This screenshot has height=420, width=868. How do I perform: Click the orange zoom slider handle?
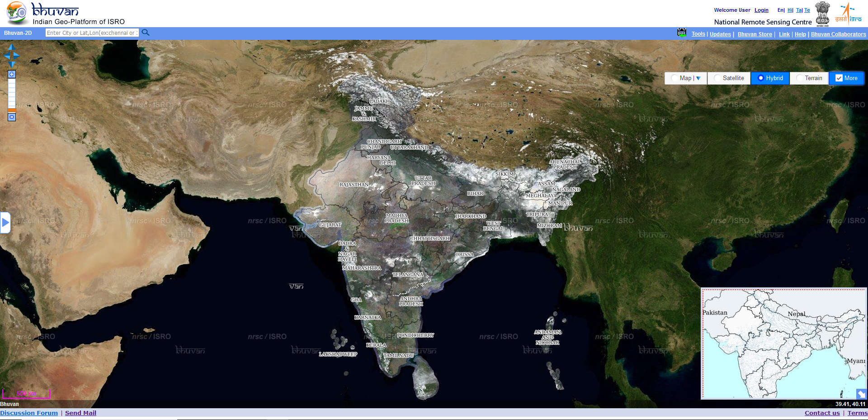pyautogui.click(x=12, y=110)
